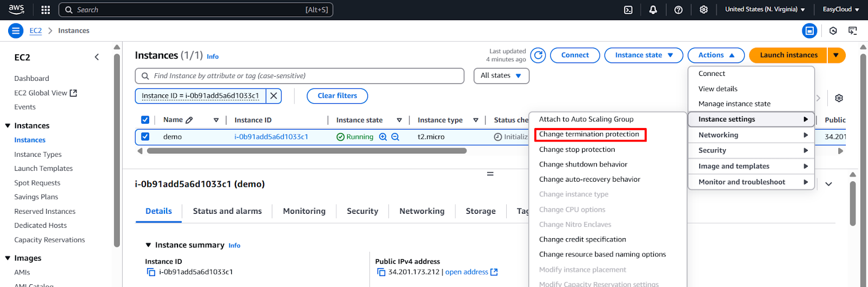
Task: Click the Launch instances button
Action: pyautogui.click(x=788, y=55)
